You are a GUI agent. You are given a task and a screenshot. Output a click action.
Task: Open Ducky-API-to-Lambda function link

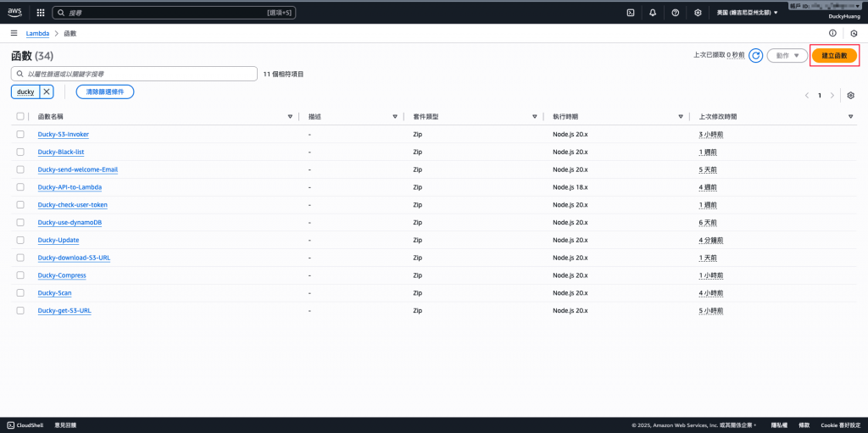[70, 187]
